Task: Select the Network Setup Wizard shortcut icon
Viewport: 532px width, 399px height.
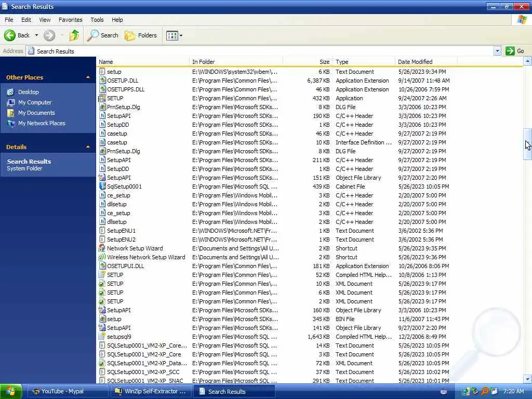Action: click(x=102, y=248)
